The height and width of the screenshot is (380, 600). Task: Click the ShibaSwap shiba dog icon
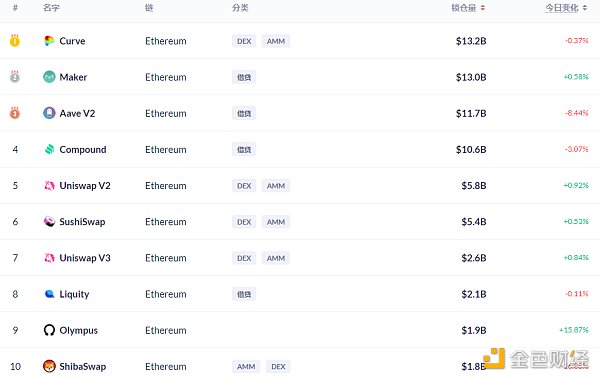[x=49, y=366]
